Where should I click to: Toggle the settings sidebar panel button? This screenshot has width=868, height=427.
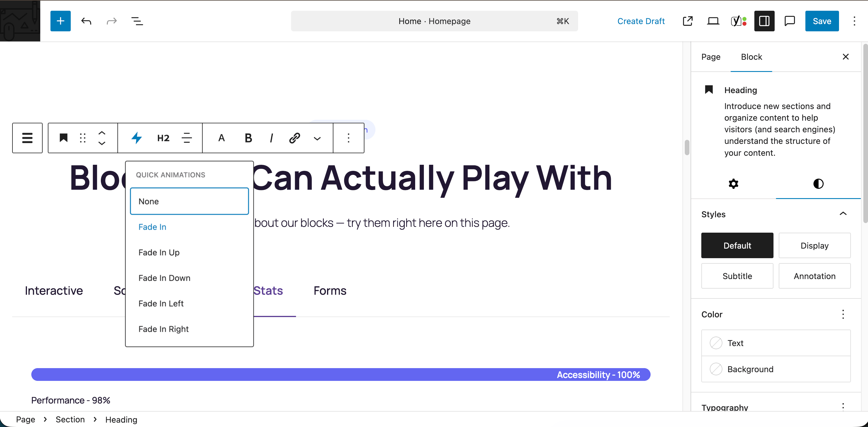[764, 21]
